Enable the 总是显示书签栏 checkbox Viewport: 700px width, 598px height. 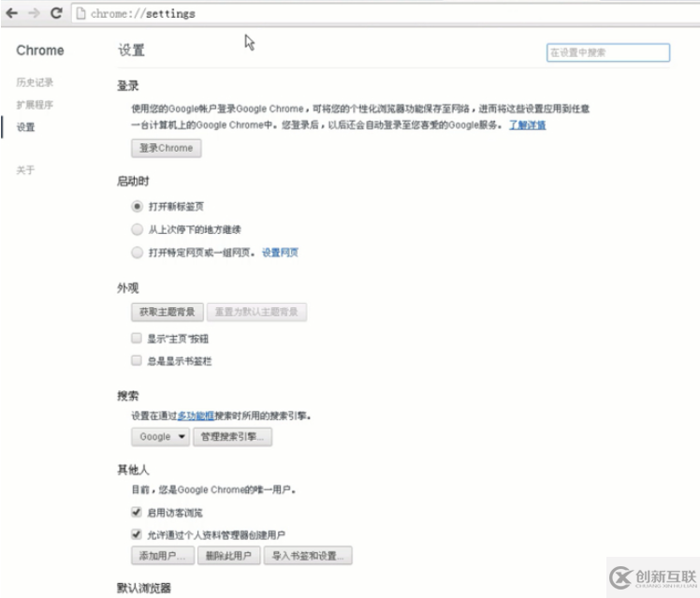(136, 360)
